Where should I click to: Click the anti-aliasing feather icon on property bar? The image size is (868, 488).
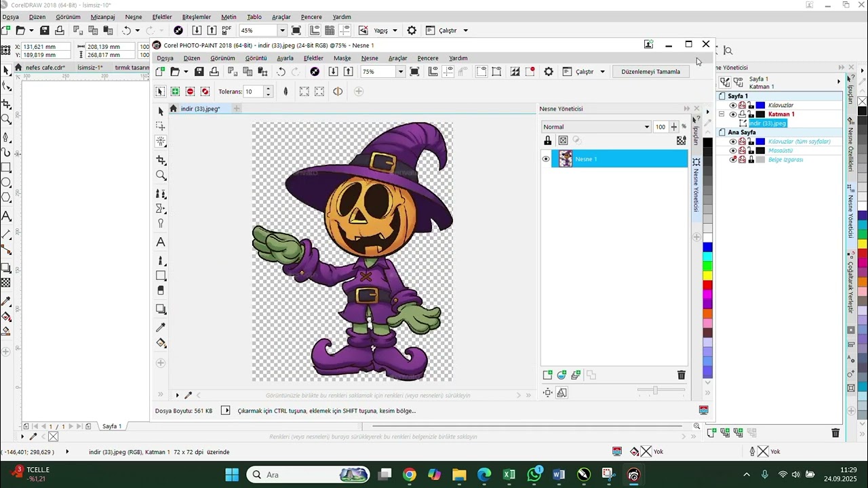click(x=285, y=91)
